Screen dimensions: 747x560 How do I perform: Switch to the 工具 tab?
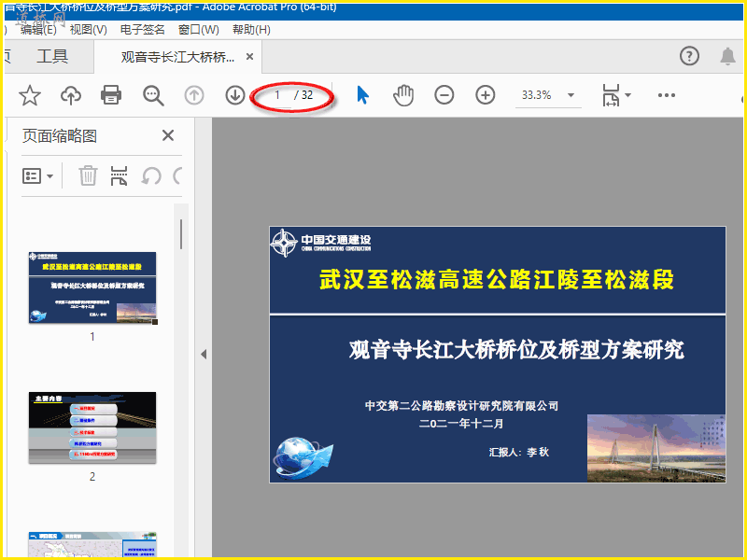[52, 56]
